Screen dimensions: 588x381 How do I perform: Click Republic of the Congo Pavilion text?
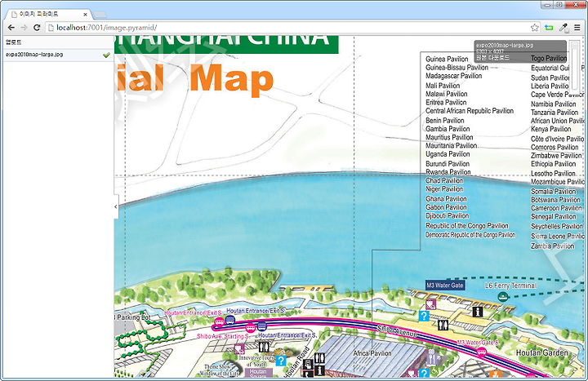pos(467,225)
